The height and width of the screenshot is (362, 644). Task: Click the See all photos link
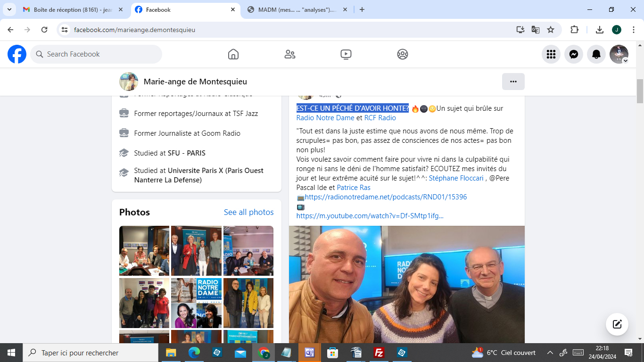tap(249, 212)
